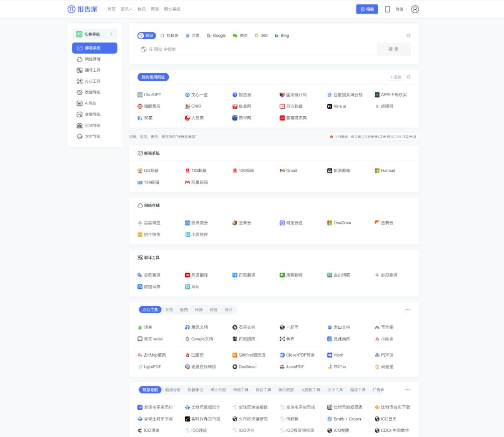Click the 搜索 button
Screen dimensions: 504x437
coord(393,49)
